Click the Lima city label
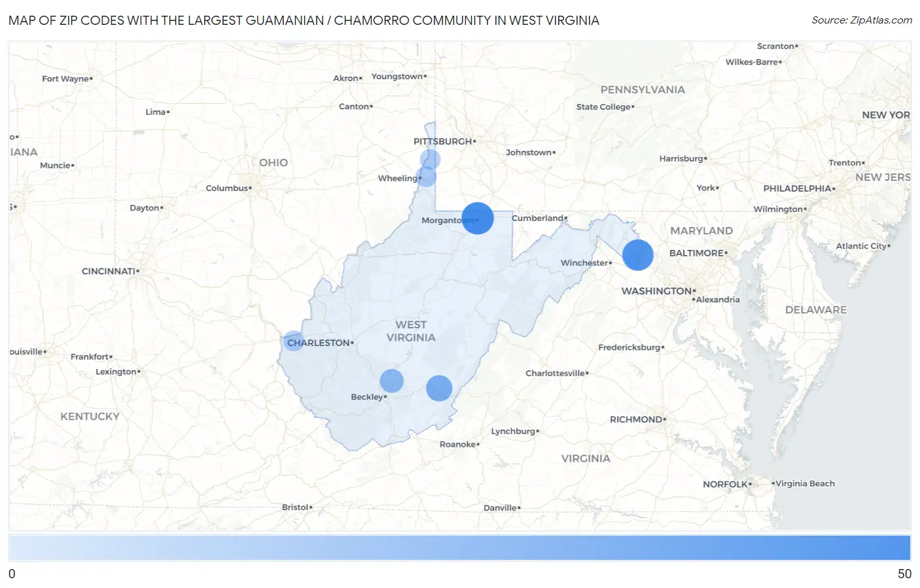Viewport: 920px width, 588px height. pyautogui.click(x=156, y=112)
